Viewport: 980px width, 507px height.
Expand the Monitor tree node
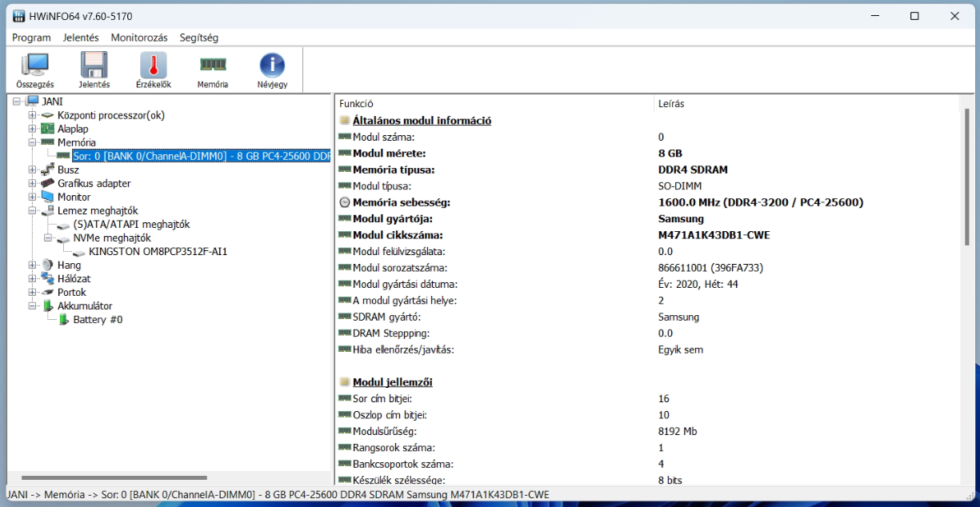33,197
